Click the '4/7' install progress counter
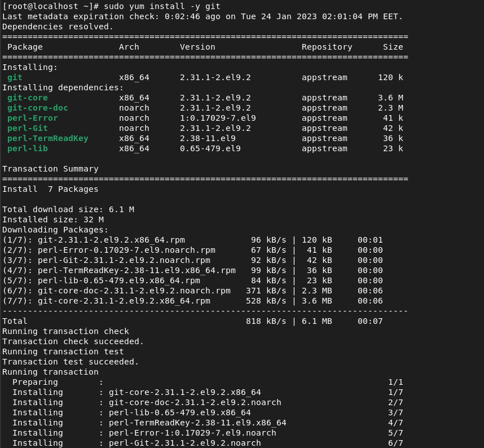484x448 pixels. (x=395, y=423)
